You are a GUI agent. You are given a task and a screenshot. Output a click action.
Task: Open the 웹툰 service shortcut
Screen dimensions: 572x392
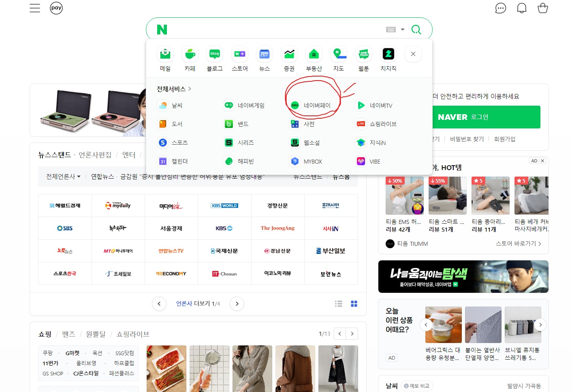[x=364, y=59]
